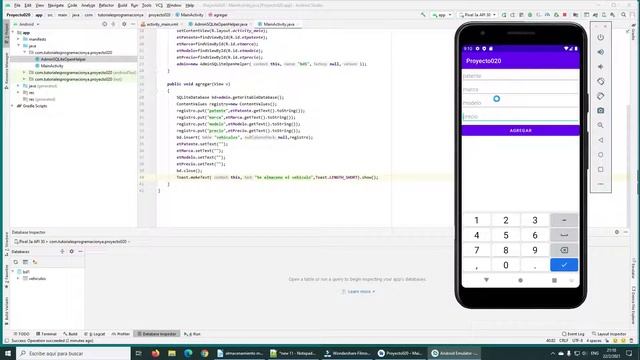Open the Pixel 3a API 30 device dropdown

(x=477, y=15)
